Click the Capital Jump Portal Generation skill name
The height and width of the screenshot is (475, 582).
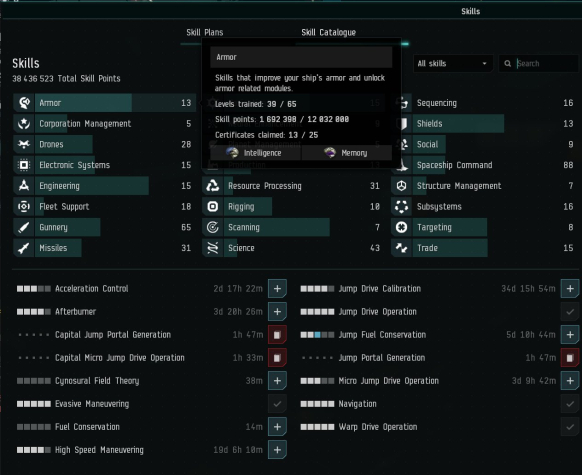tap(113, 335)
